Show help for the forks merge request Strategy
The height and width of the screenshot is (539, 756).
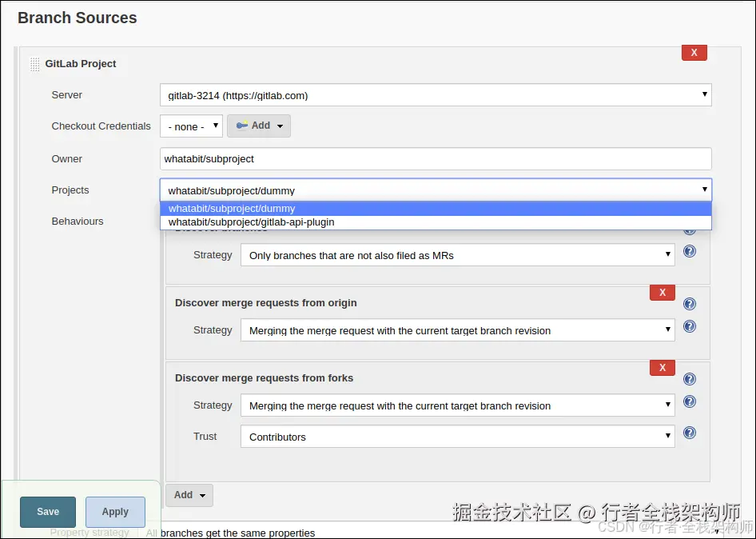[x=690, y=401]
